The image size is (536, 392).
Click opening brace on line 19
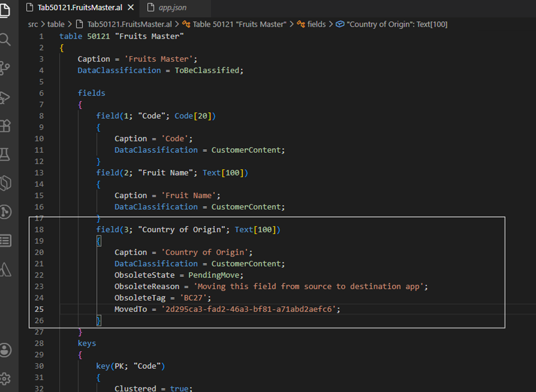click(99, 241)
